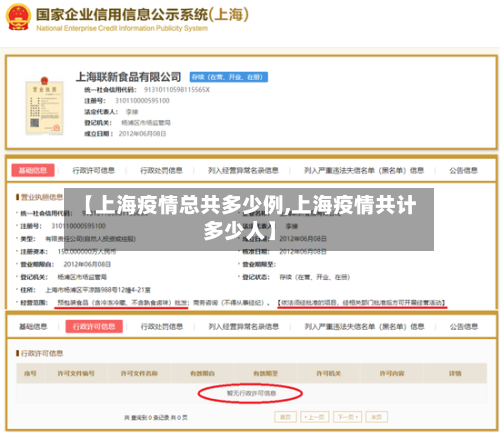Open 行政许可信息 tab in the first tab row

click(x=94, y=171)
